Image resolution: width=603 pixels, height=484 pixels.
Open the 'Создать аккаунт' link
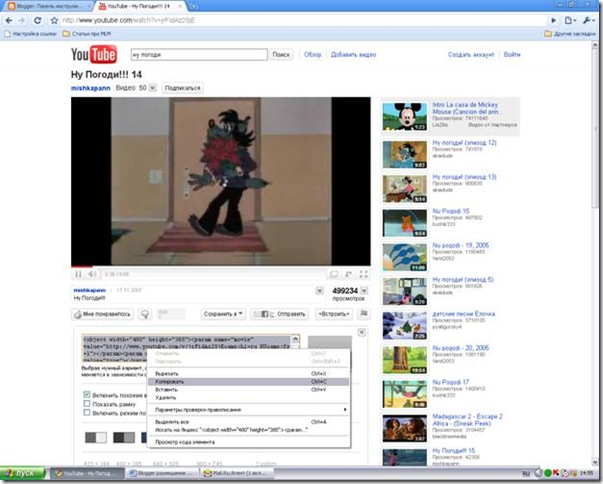(x=471, y=55)
